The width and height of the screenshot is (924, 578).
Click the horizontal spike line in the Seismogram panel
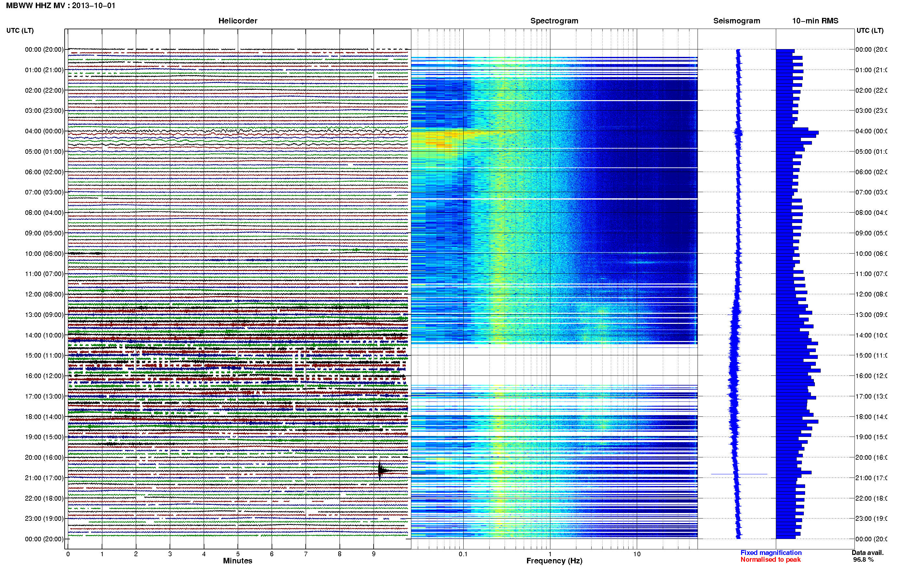point(739,474)
